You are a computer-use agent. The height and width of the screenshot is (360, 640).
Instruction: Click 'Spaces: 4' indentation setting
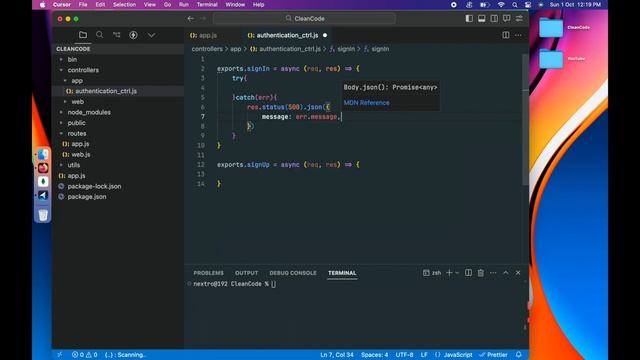(374, 355)
